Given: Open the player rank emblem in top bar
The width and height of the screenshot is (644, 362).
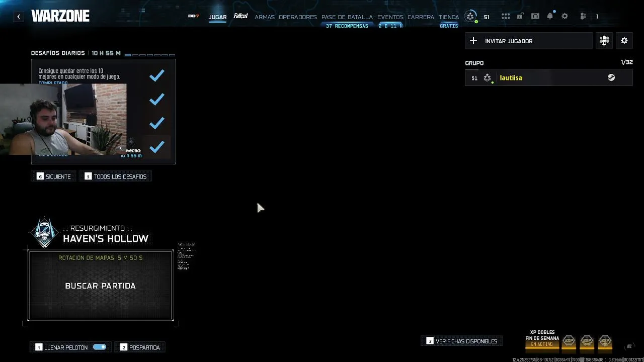Looking at the screenshot, I should point(470,16).
